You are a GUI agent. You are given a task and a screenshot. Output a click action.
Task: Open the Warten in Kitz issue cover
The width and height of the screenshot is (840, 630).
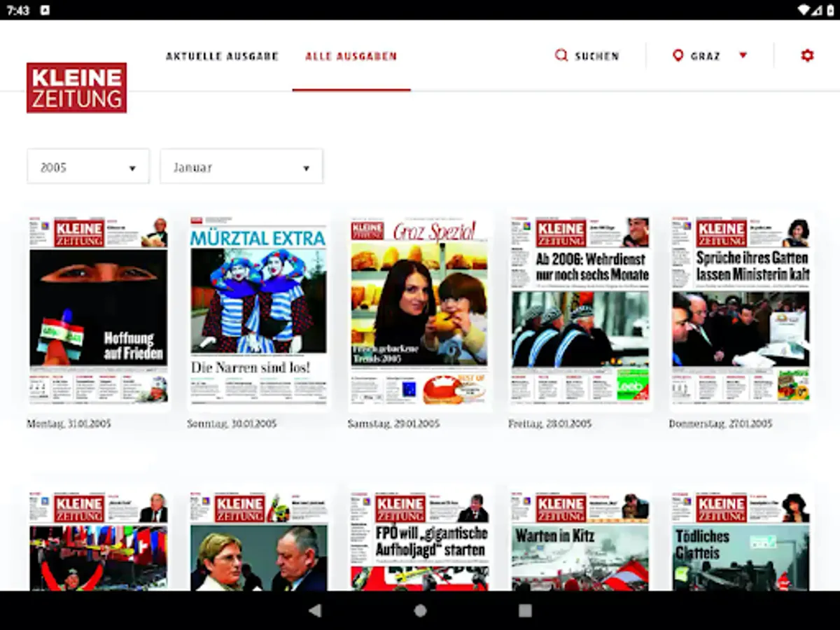(580, 541)
